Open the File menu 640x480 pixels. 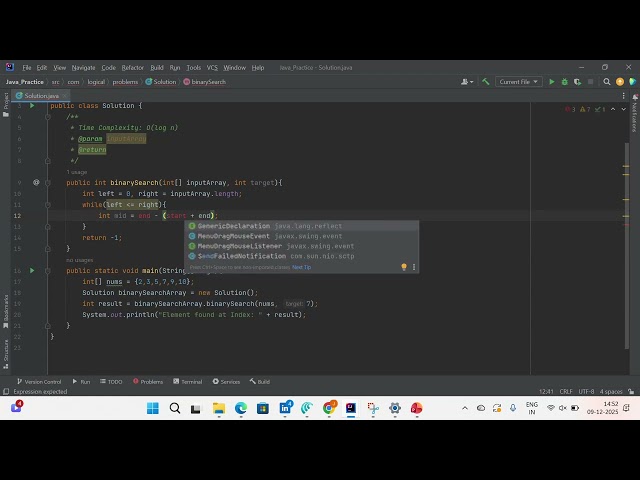point(27,68)
